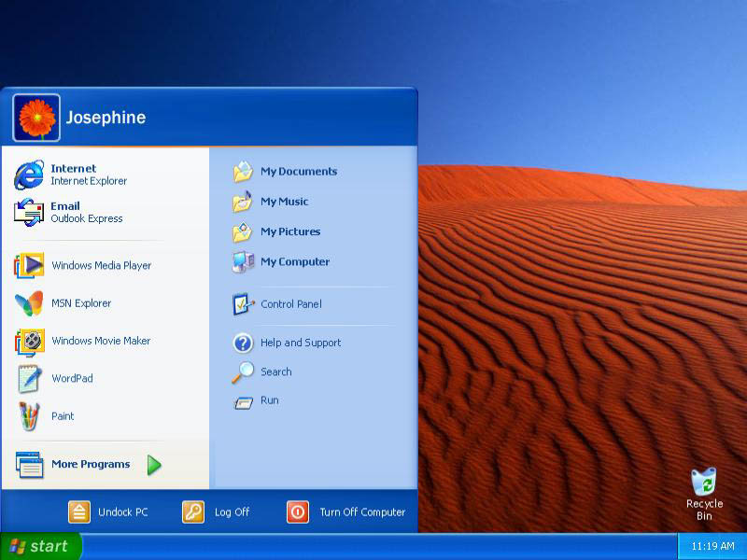Open Internet Explorer icon in Start menu
747x560 pixels.
pyautogui.click(x=29, y=175)
